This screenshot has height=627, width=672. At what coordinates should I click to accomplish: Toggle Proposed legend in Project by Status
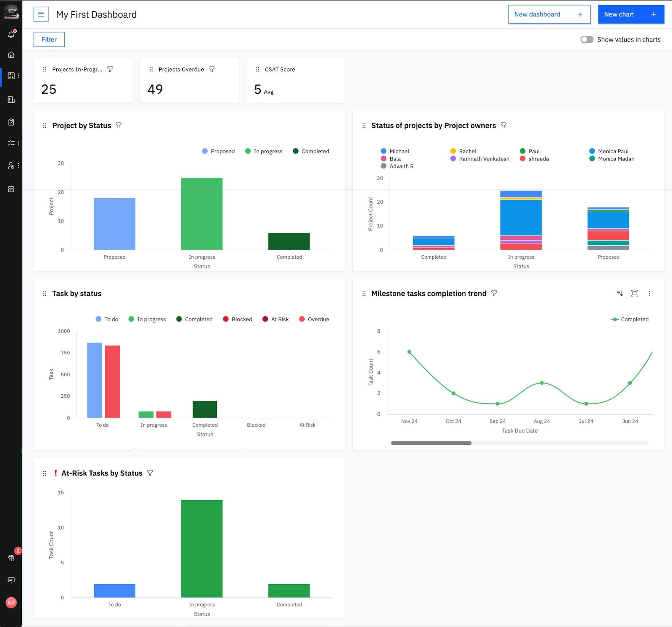pos(218,151)
